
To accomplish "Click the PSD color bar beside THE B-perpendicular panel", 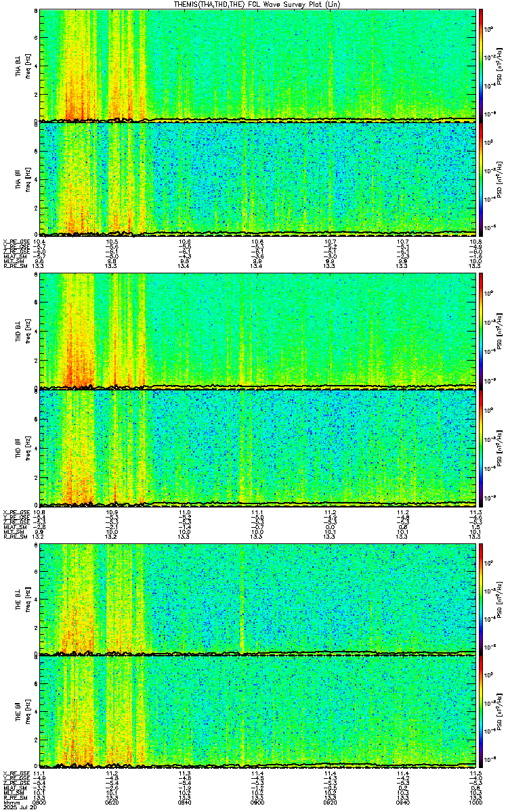I will point(482,600).
